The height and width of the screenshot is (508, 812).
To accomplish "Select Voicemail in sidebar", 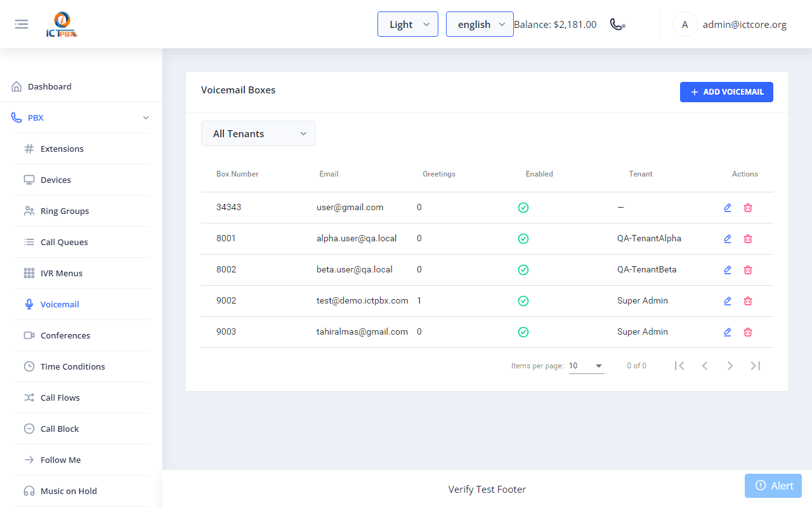I will tap(81, 304).
